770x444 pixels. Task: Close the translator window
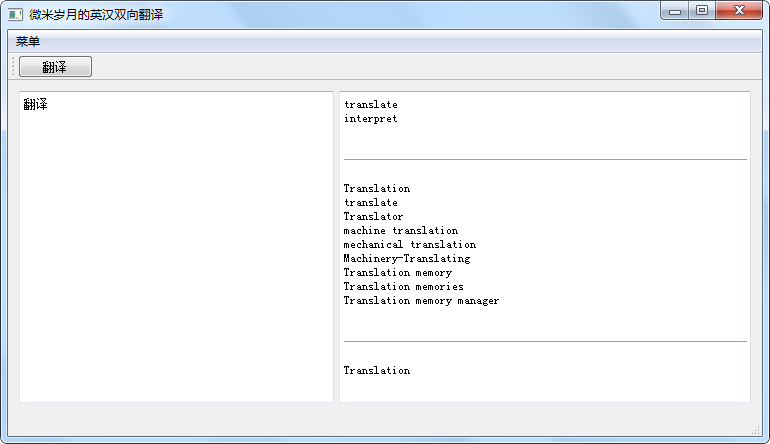tap(739, 11)
